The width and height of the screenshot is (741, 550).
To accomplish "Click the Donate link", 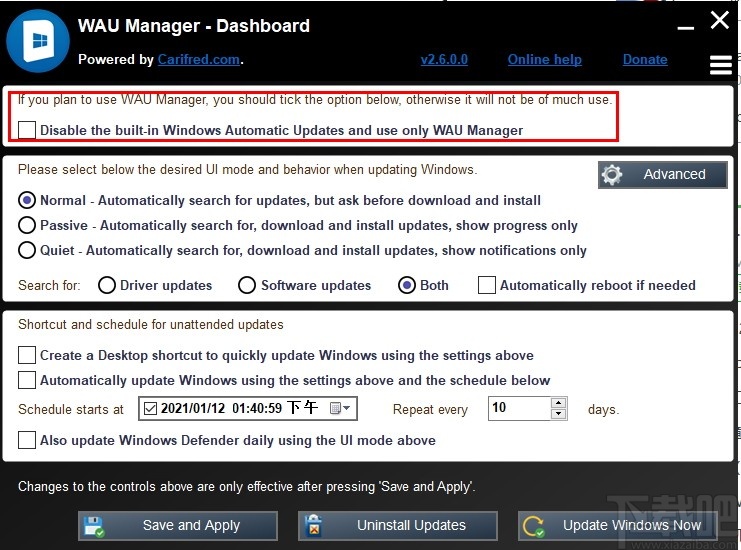I will [645, 60].
